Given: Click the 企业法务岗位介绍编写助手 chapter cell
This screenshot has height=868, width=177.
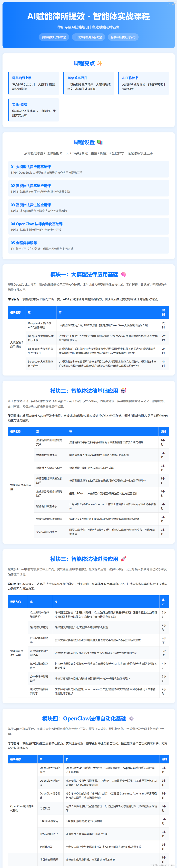Looking at the screenshot, I should click(51, 494).
